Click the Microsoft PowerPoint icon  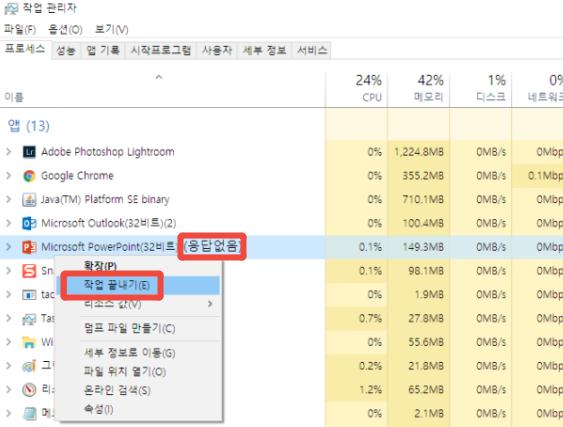29,247
